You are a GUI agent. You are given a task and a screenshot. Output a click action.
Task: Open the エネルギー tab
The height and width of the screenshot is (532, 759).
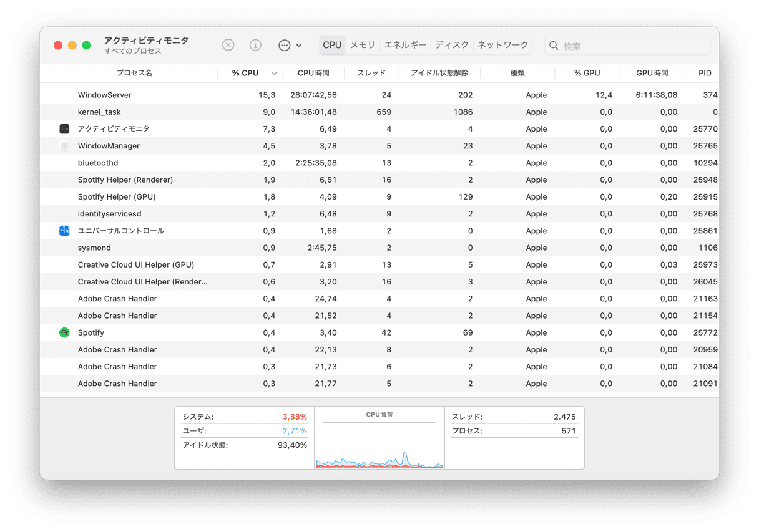[x=406, y=45]
